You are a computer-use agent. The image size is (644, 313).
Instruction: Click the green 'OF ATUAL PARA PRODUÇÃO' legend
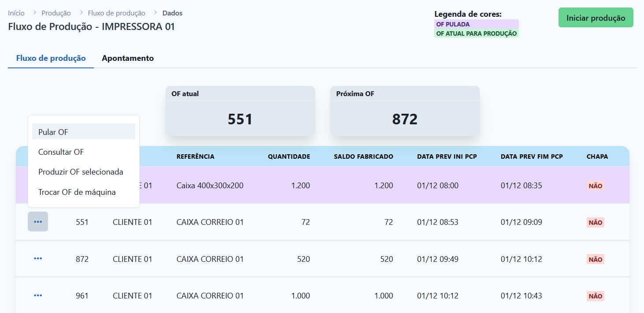point(476,34)
